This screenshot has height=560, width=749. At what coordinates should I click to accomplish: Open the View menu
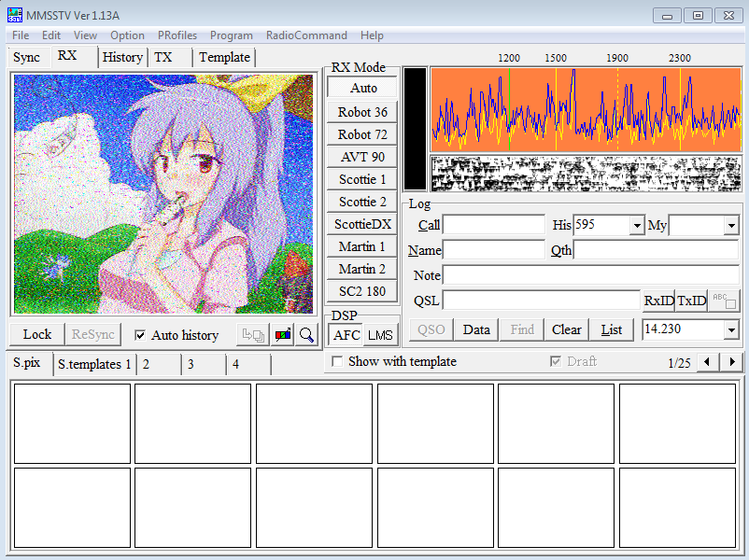point(85,35)
